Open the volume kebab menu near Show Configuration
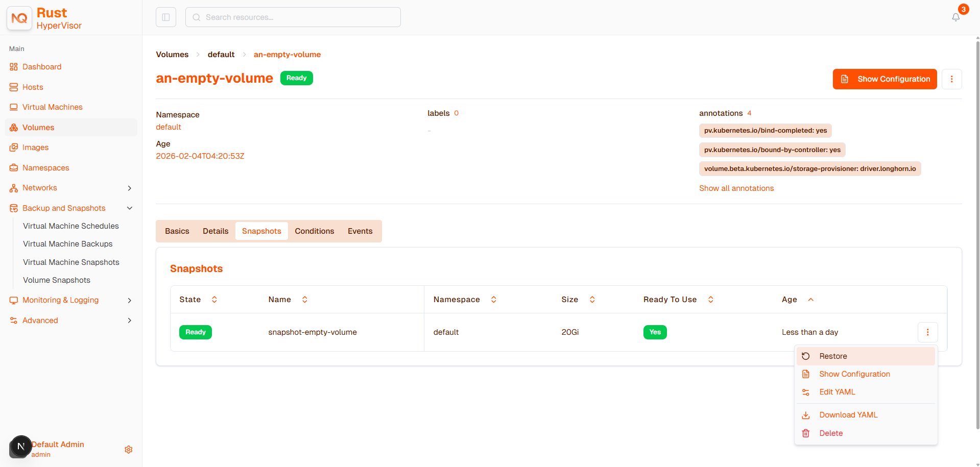The height and width of the screenshot is (467, 980). [x=951, y=79]
